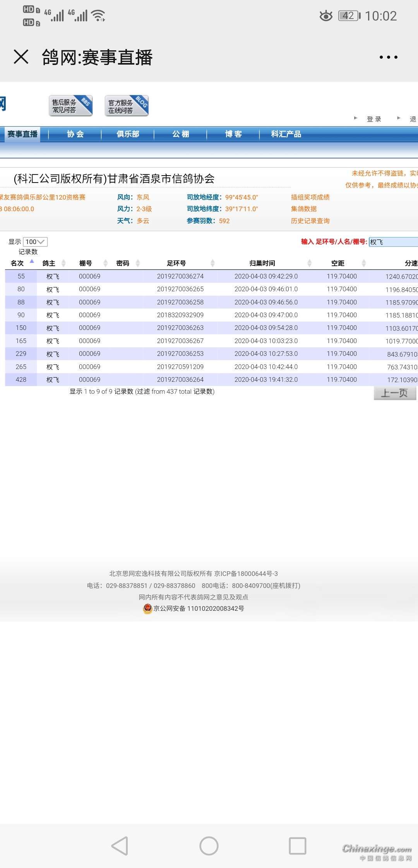Tap the Android back navigation triangle
The image size is (418, 868).
[120, 846]
